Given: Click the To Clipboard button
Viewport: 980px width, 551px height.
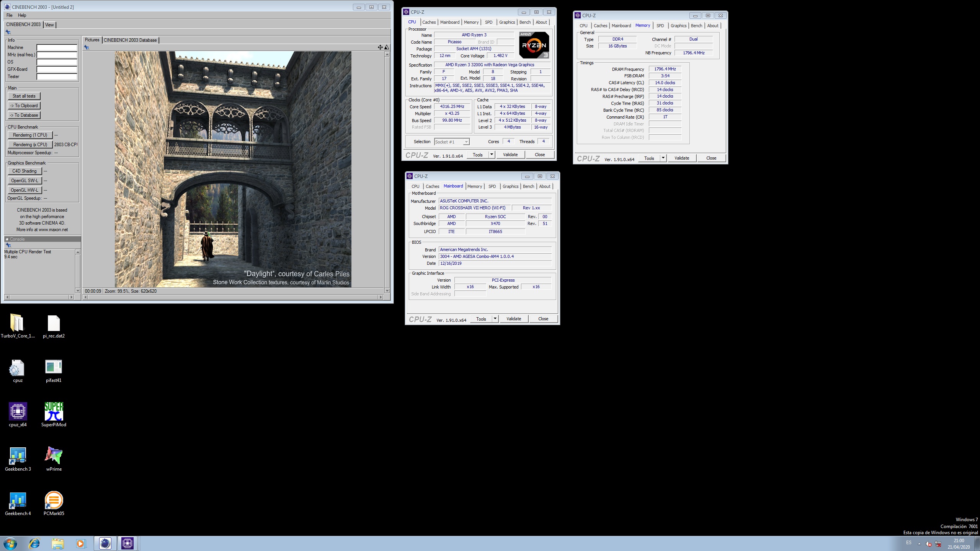Looking at the screenshot, I should pyautogui.click(x=24, y=106).
